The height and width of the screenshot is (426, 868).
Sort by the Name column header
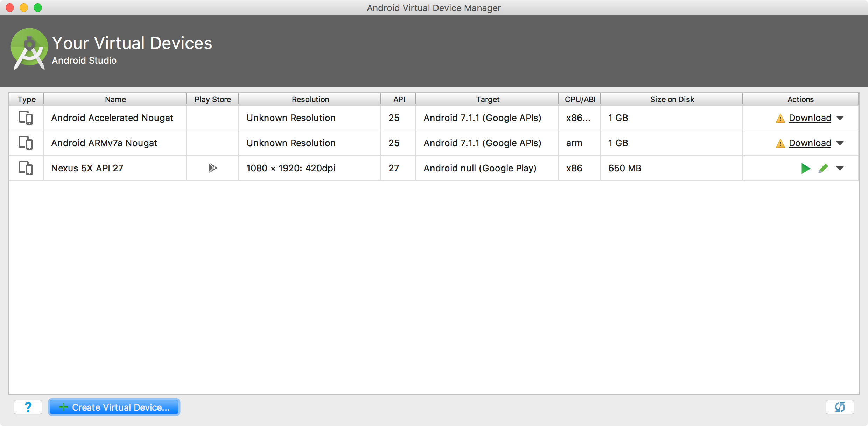coord(115,99)
